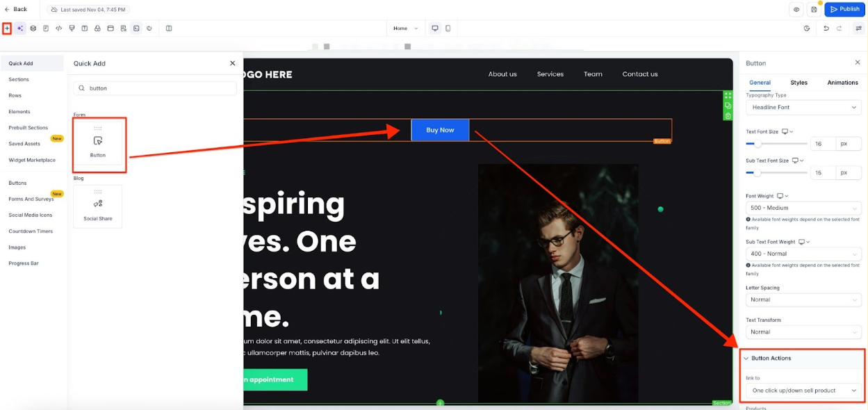This screenshot has height=410, width=868.
Task: Adjust the Text Font Size slider
Action: coord(776,144)
